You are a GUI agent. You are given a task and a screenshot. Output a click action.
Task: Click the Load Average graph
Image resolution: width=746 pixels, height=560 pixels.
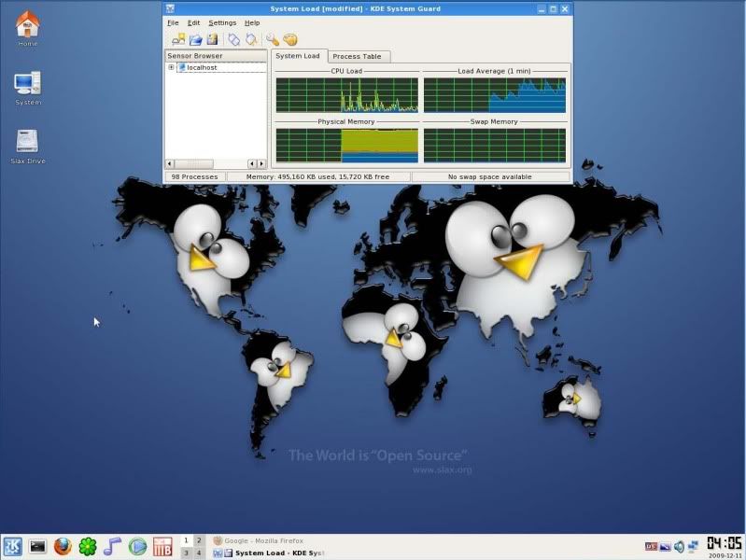click(x=495, y=95)
